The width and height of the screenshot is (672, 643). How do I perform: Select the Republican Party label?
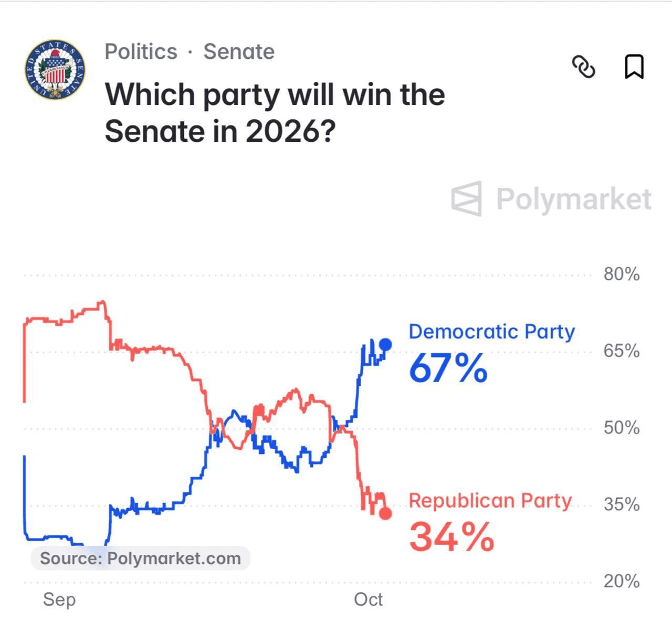tap(490, 501)
